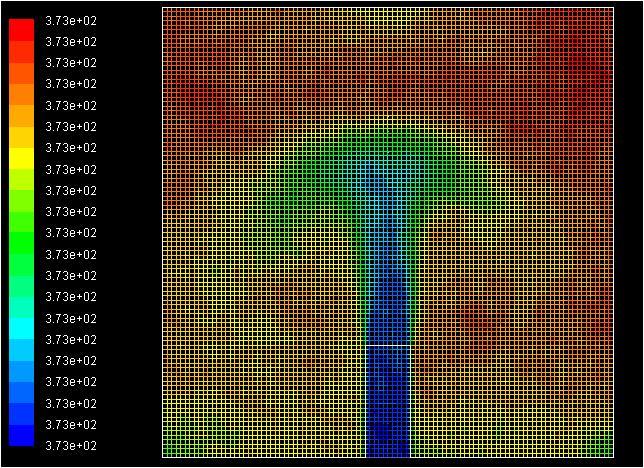Viewport: 644px width, 468px height.
Task: Click the top-left corner of the mesh domain
Action: (x=163, y=8)
